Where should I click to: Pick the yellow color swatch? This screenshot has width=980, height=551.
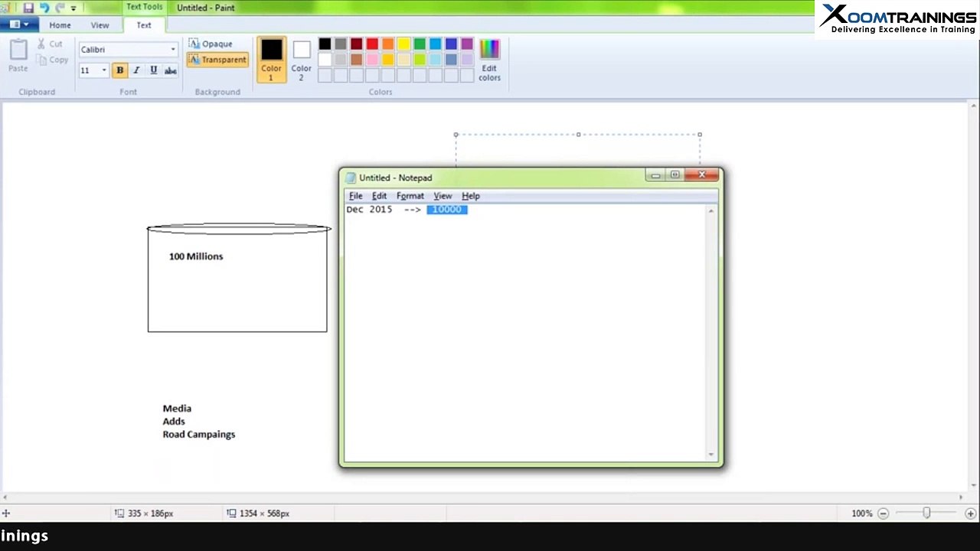click(x=403, y=44)
